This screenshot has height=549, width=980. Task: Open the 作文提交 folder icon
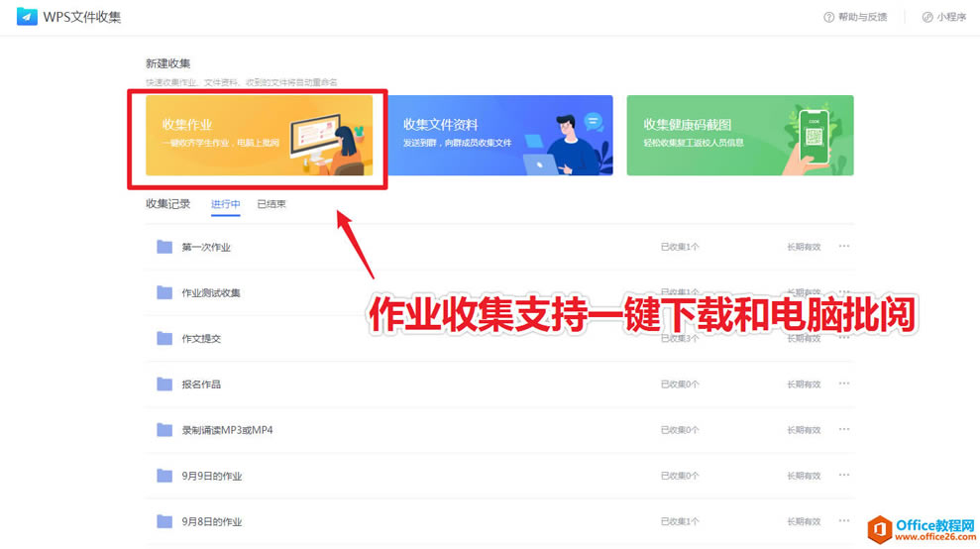click(164, 338)
